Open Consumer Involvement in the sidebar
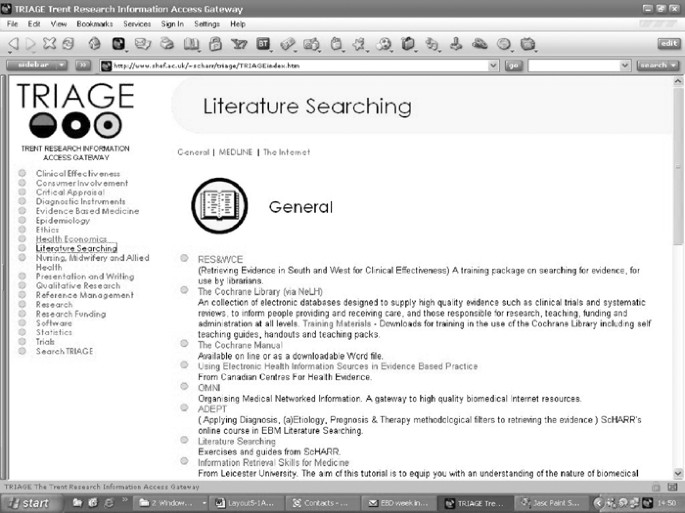Image resolution: width=685 pixels, height=513 pixels. pos(82,183)
